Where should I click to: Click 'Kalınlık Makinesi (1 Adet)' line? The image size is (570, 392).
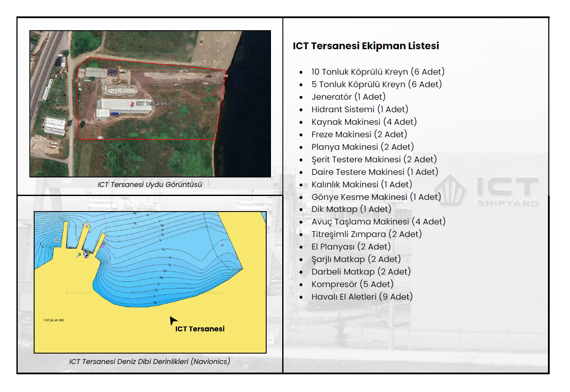(x=362, y=184)
